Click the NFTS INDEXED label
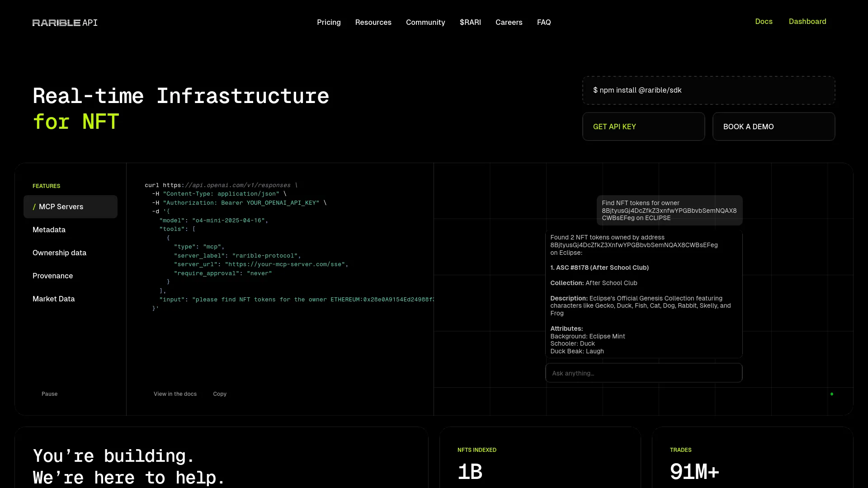 pos(477,450)
